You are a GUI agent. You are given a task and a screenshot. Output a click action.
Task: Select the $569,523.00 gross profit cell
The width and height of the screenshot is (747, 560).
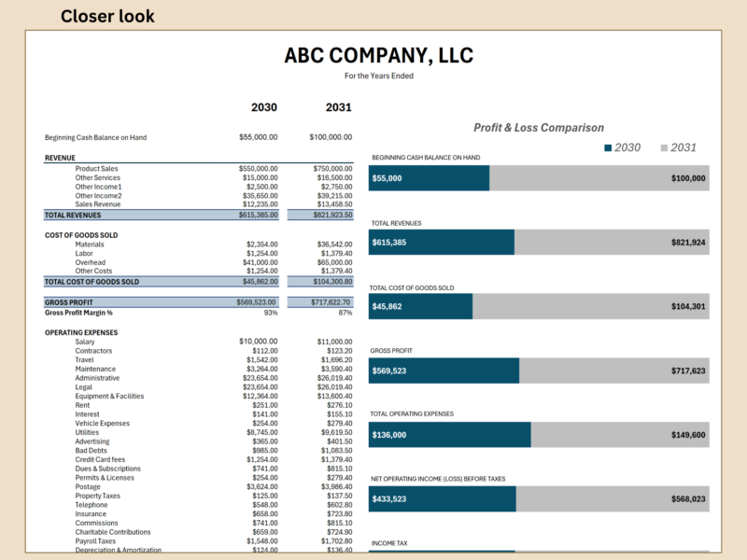(x=256, y=301)
